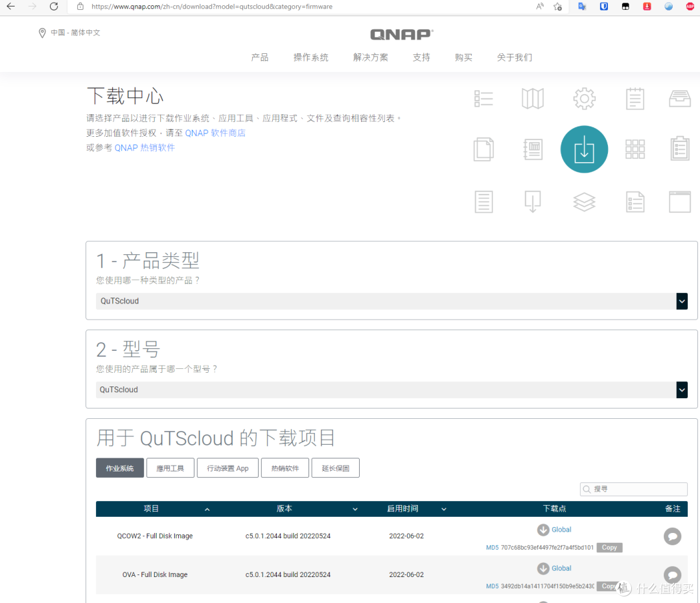
Task: Switch to the 應用工具 tab
Action: pos(170,468)
